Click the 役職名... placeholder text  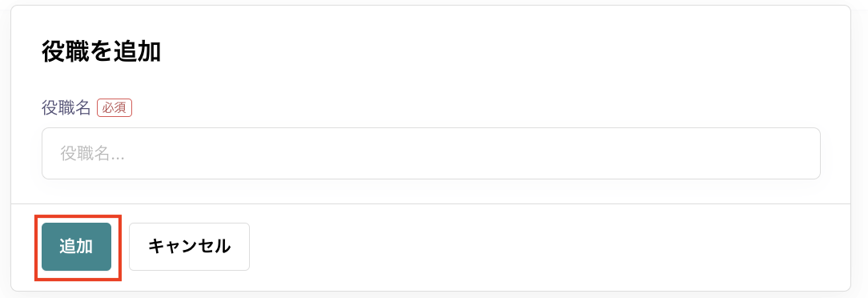[92, 154]
